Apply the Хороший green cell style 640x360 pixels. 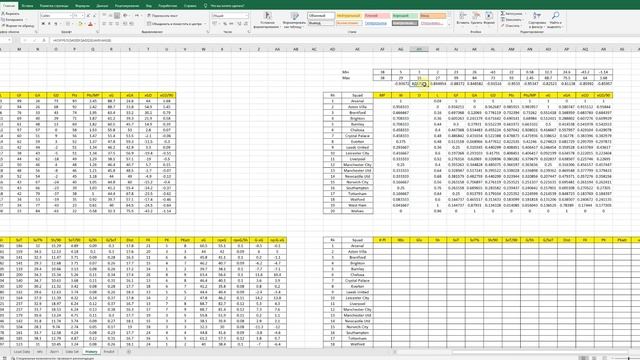click(x=404, y=16)
